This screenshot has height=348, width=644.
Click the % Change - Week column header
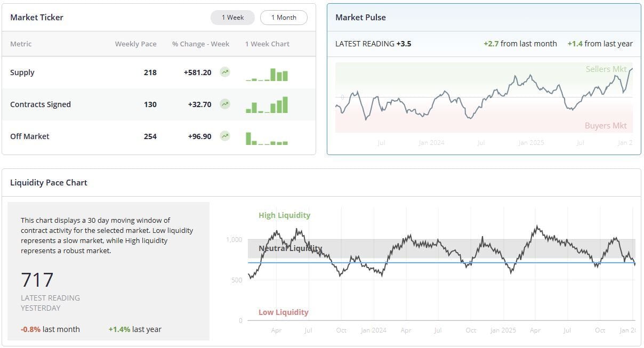coord(200,44)
